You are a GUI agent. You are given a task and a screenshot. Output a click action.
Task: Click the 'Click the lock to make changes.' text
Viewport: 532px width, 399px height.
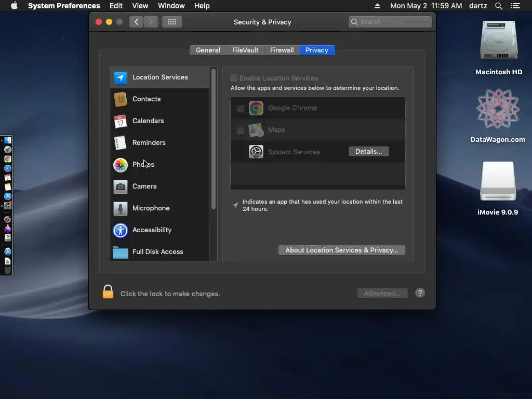(x=170, y=294)
